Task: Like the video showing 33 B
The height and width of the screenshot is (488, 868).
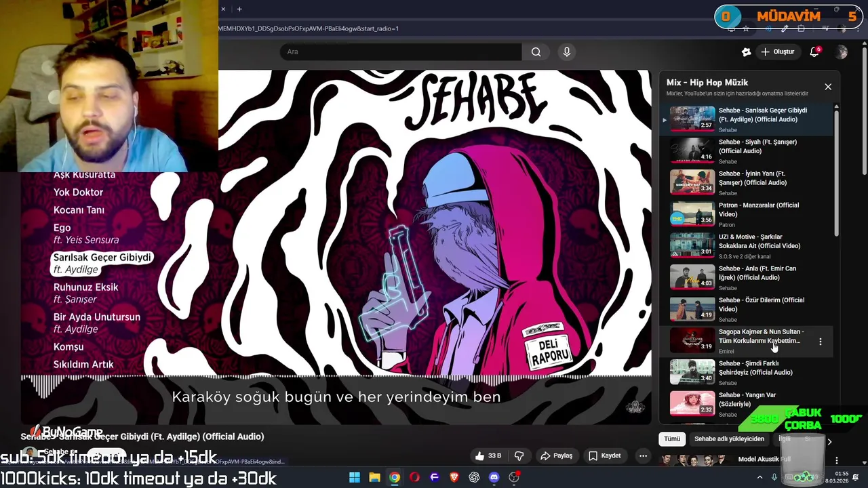Action: [488, 455]
